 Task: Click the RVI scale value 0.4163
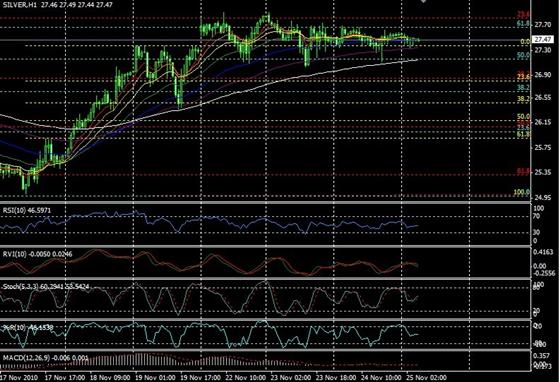coord(543,252)
